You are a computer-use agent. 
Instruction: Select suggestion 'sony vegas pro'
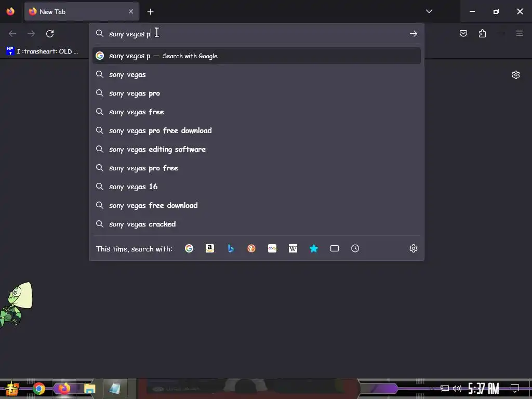pyautogui.click(x=257, y=94)
